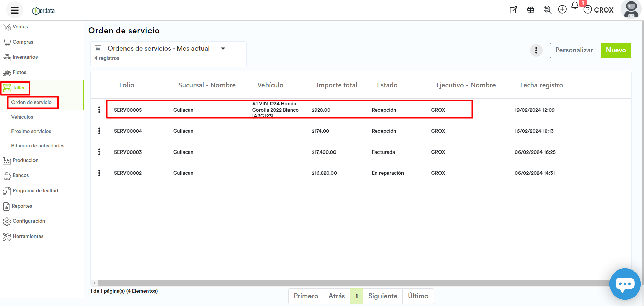Open row options for SERV00002
Screen dimensions: 644x306
99,173
